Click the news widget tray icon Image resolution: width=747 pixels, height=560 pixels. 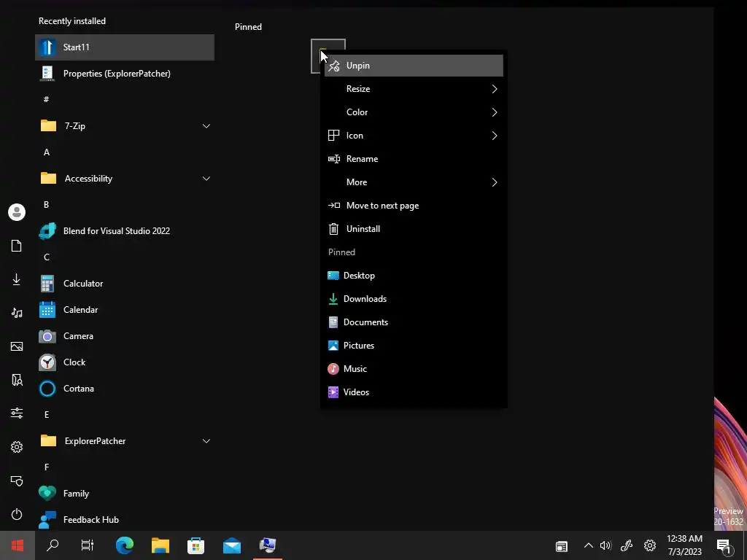562,546
